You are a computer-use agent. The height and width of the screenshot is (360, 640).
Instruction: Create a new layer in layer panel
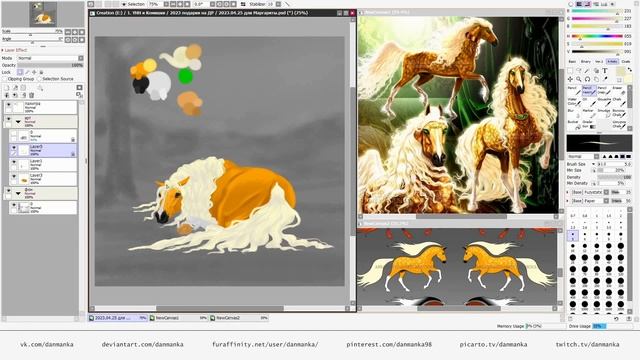pyautogui.click(x=7, y=88)
